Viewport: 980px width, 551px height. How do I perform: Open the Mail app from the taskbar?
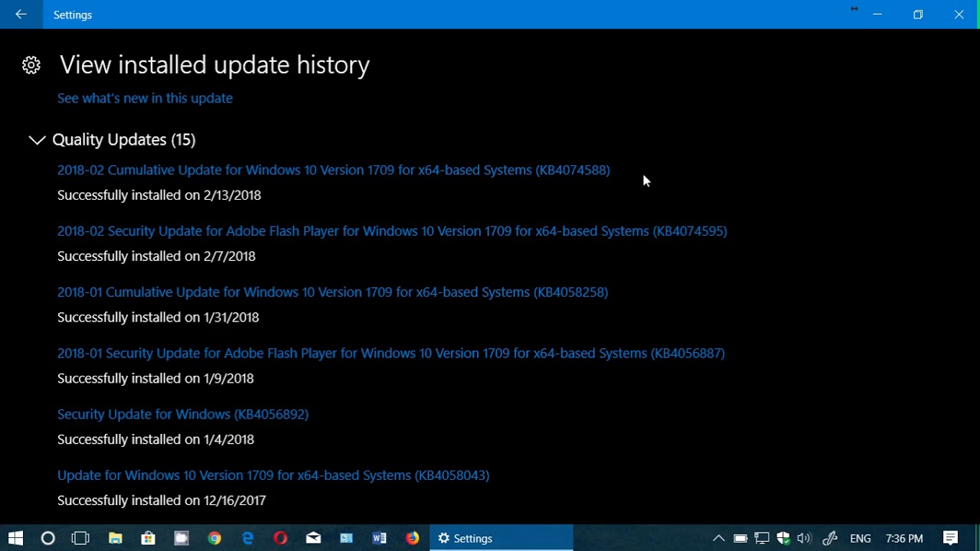(x=313, y=538)
